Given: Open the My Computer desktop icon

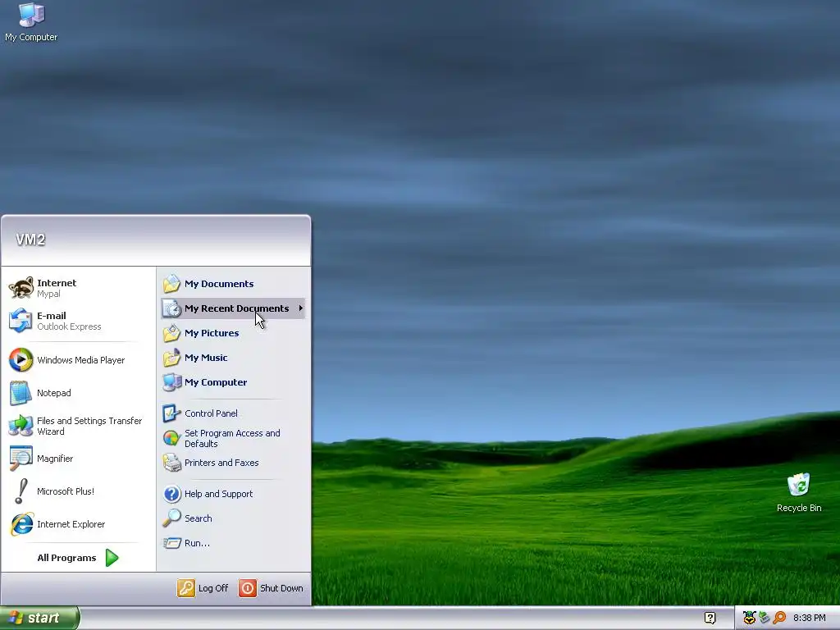Looking at the screenshot, I should [31, 15].
